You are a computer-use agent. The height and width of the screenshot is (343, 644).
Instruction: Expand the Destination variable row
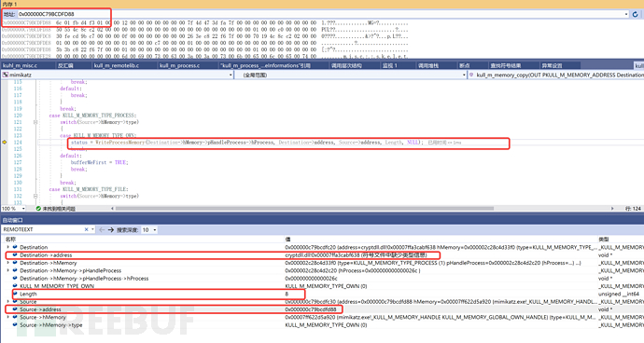tap(7, 247)
